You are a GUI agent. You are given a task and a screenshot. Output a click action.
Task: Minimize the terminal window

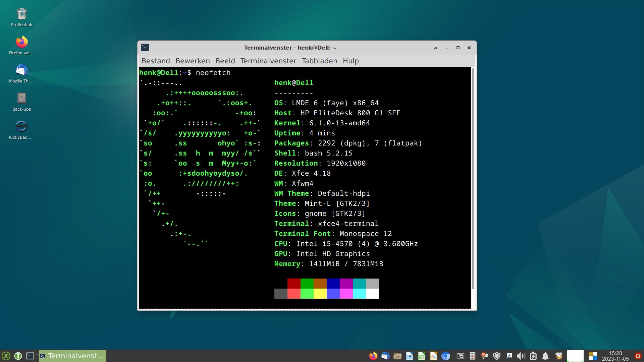tap(447, 48)
